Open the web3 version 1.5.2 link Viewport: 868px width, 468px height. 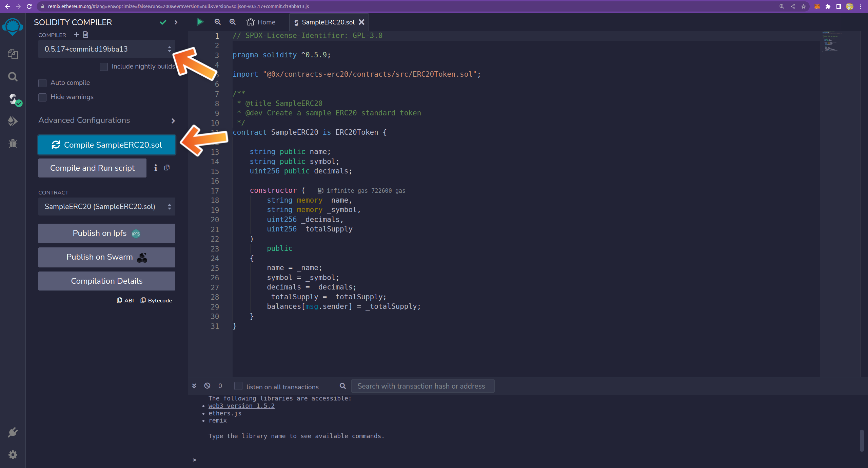coord(241,406)
